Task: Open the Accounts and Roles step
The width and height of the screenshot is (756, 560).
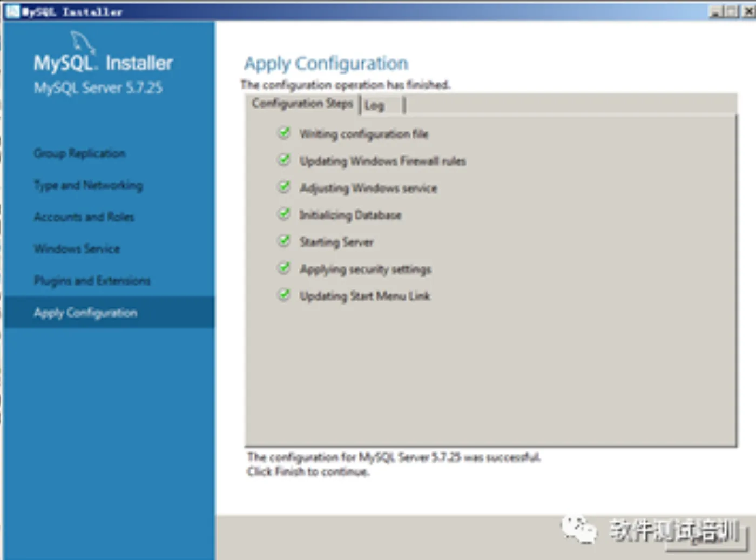Action: (84, 217)
